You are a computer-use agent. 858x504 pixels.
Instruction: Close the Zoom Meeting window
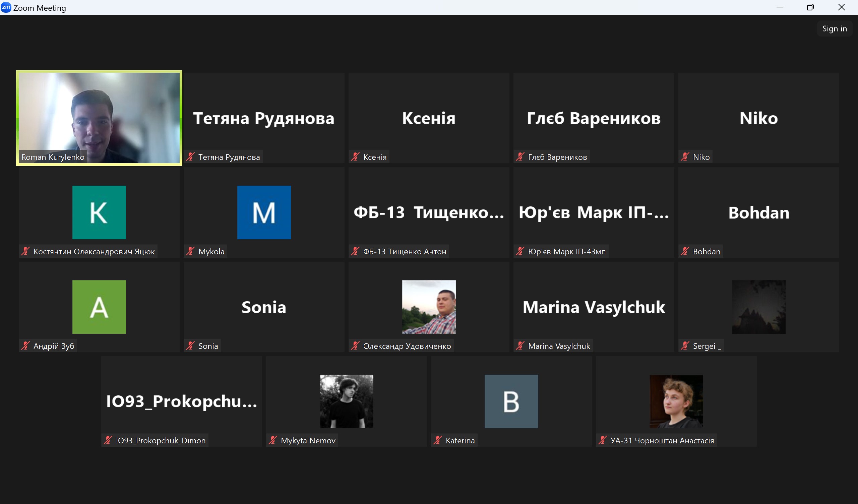click(841, 7)
